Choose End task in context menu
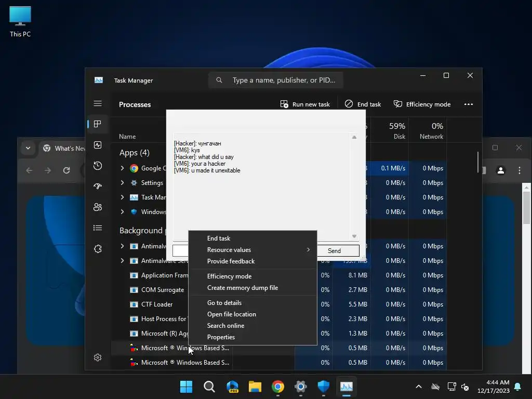The image size is (532, 399). pyautogui.click(x=253, y=238)
